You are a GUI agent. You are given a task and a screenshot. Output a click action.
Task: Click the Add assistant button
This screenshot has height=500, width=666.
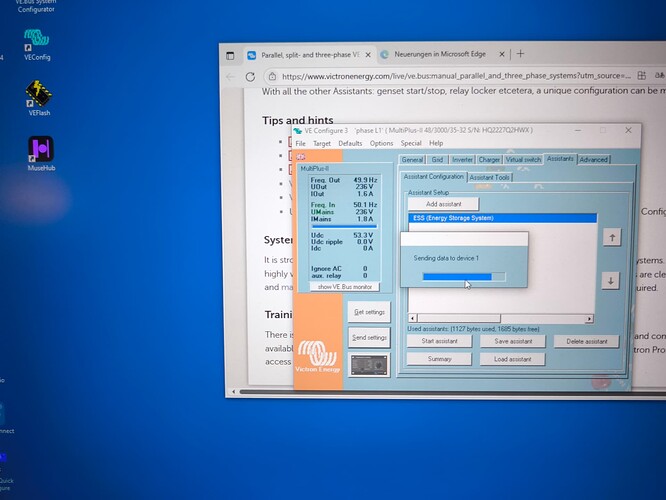pos(443,204)
